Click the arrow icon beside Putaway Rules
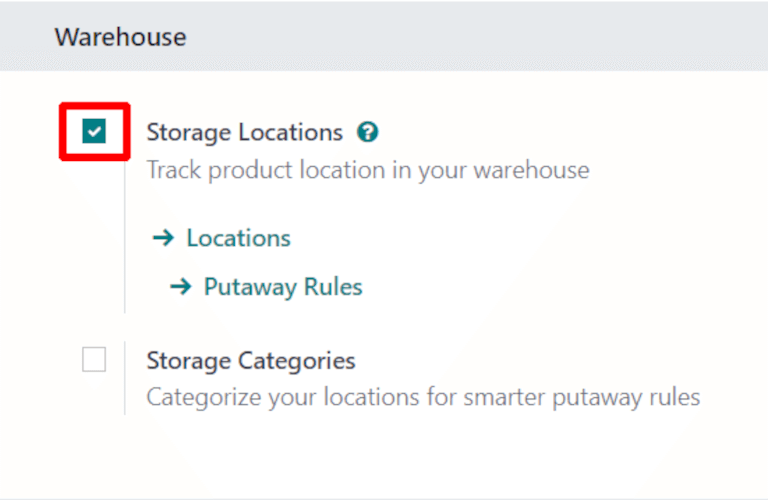The width and height of the screenshot is (768, 500). 180,287
